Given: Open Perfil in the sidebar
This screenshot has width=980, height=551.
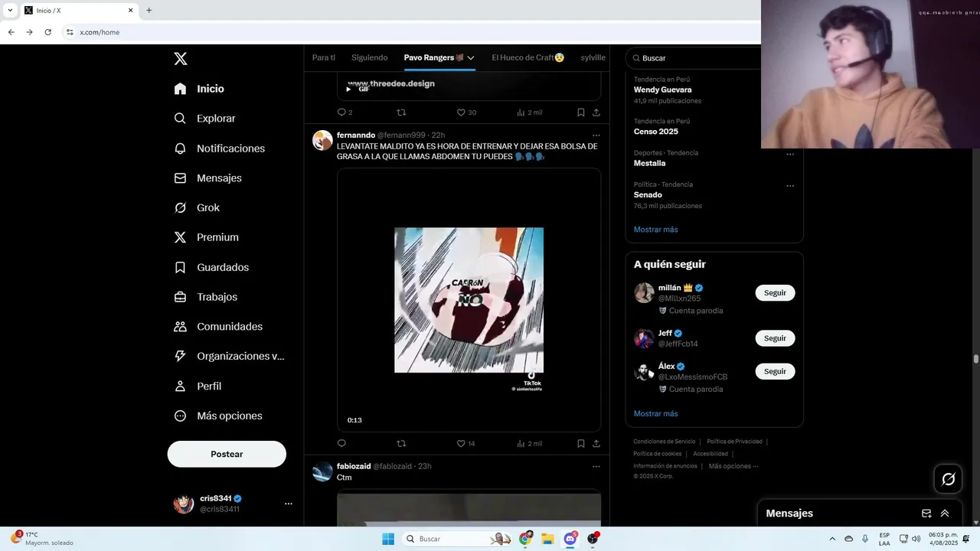Looking at the screenshot, I should [198, 386].
